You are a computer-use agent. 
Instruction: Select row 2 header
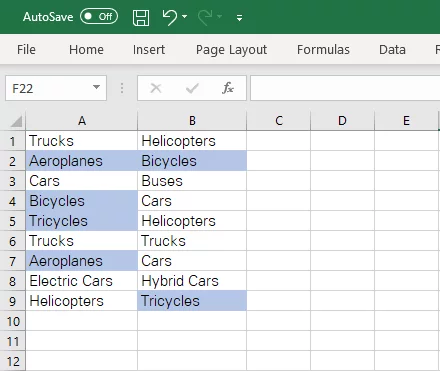pyautogui.click(x=13, y=161)
